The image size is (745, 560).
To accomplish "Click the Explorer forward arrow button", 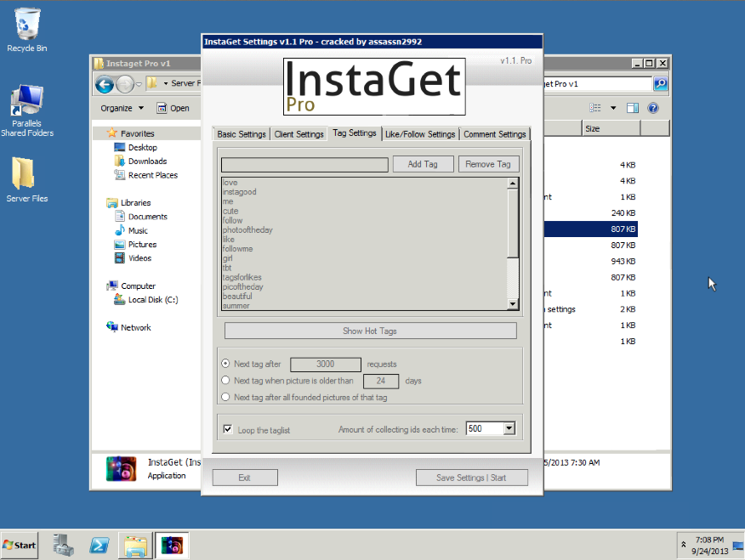I will (x=124, y=84).
